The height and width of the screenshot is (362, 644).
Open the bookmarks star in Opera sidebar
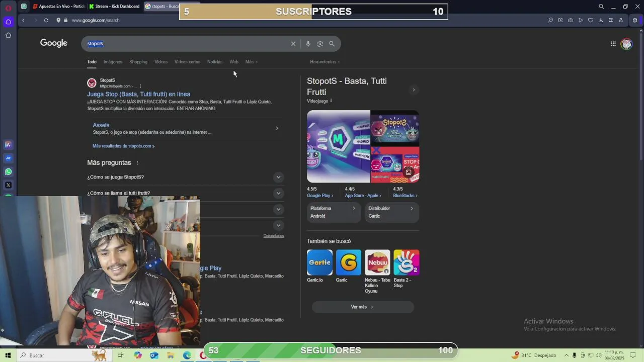click(x=8, y=35)
